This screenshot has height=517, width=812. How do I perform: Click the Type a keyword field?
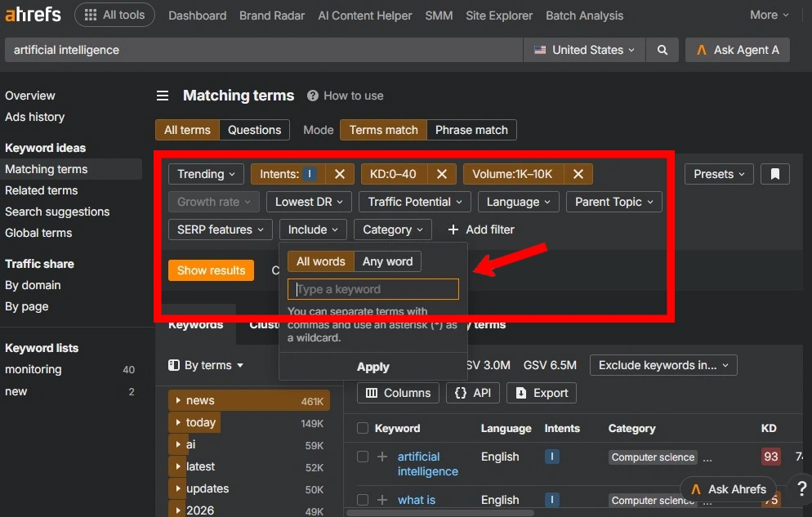point(373,289)
